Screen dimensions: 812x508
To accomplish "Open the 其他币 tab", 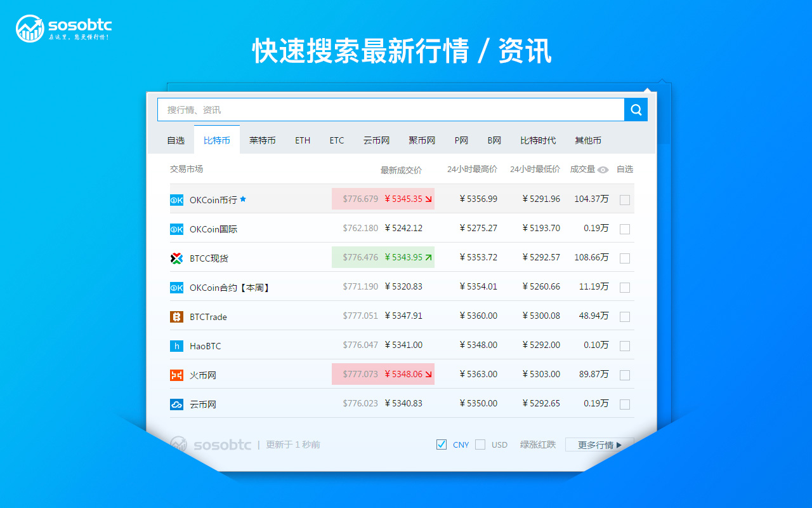I will 588,140.
